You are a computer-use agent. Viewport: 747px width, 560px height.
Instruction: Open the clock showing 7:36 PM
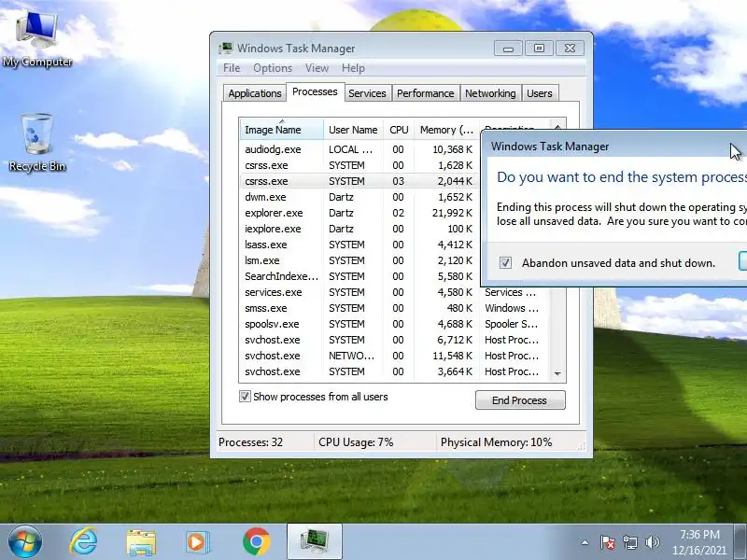pos(699,542)
